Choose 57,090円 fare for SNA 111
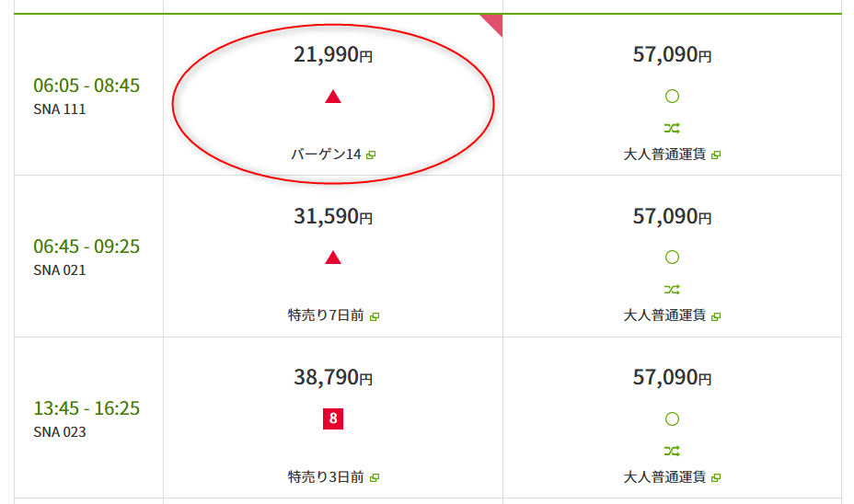 (x=672, y=95)
